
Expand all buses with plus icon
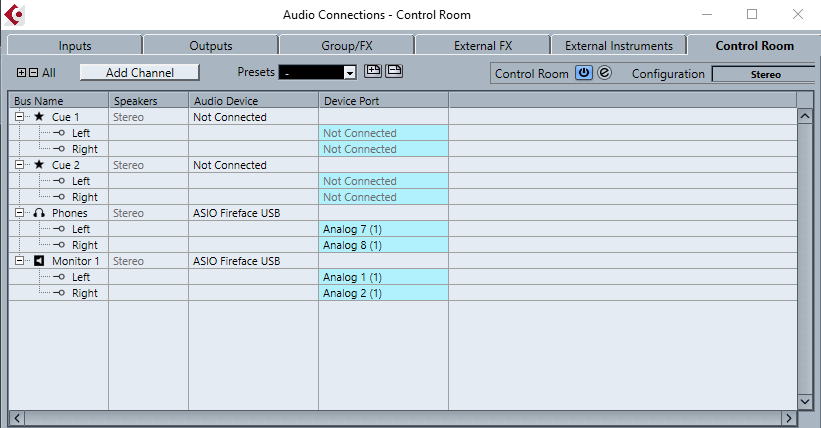22,73
